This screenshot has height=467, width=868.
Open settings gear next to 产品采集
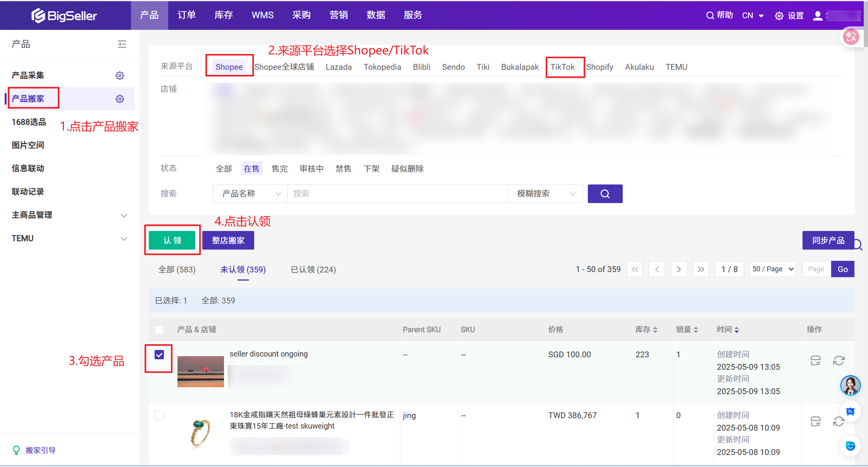[120, 76]
